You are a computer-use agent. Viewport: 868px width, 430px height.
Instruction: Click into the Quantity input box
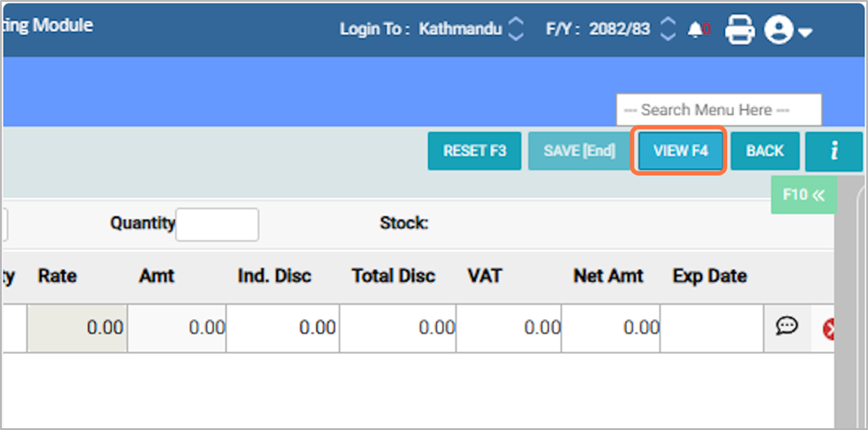click(217, 224)
